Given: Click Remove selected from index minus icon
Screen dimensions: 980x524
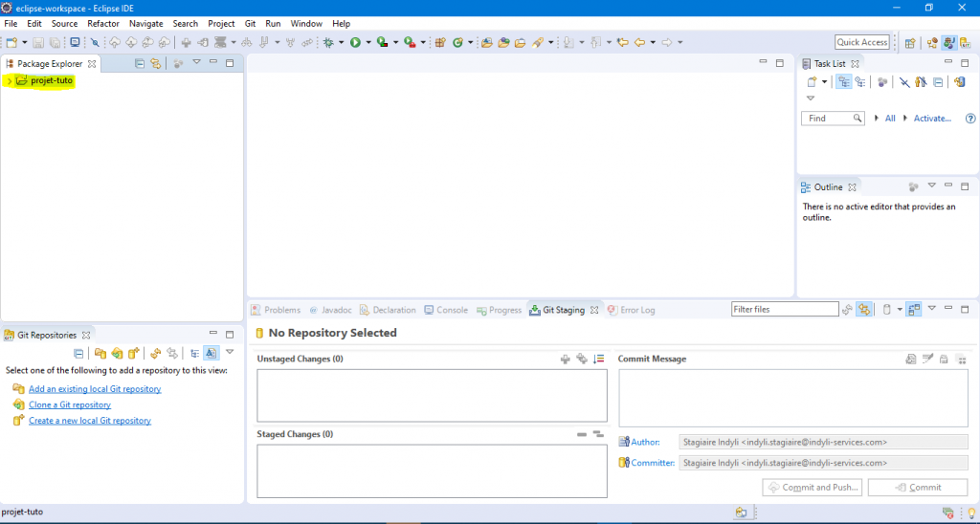Looking at the screenshot, I should [x=582, y=434].
